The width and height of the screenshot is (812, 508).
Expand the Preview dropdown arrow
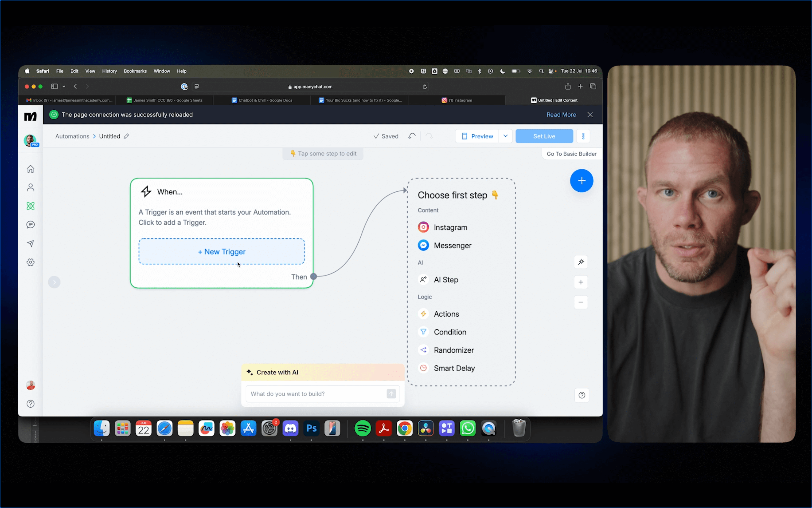click(x=505, y=136)
